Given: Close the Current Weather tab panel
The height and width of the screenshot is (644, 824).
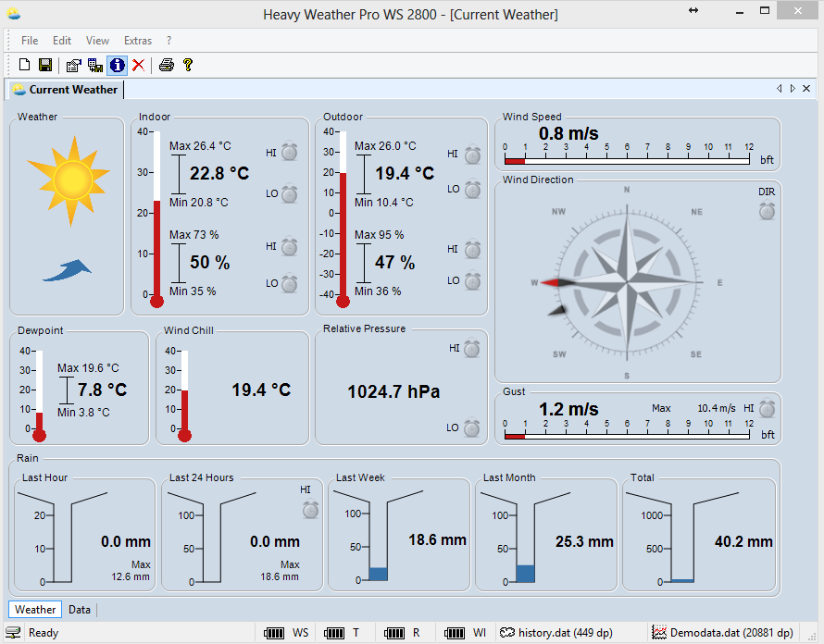Looking at the screenshot, I should click(806, 89).
